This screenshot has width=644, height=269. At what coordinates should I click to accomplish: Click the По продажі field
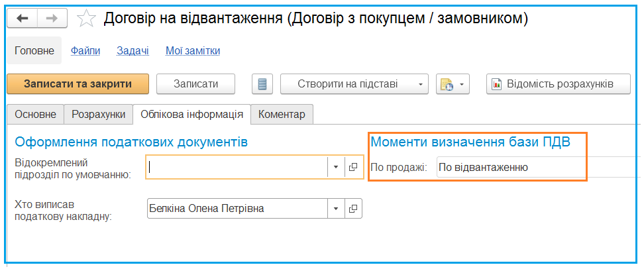tap(538, 167)
